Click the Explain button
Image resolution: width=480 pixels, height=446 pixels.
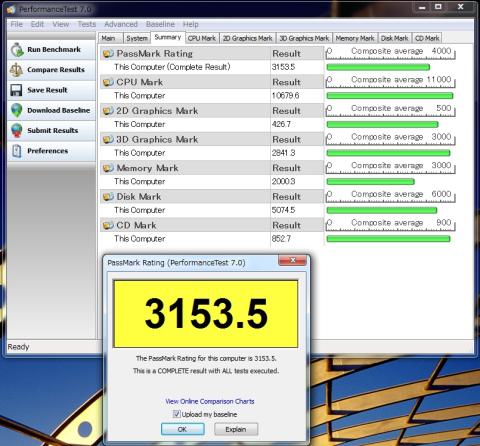click(x=236, y=429)
